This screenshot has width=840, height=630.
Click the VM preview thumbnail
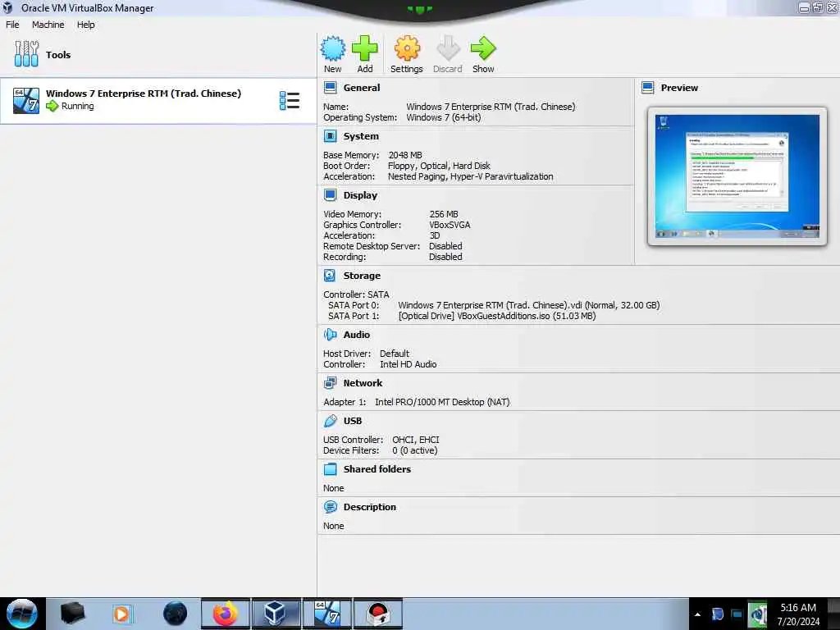(x=737, y=176)
